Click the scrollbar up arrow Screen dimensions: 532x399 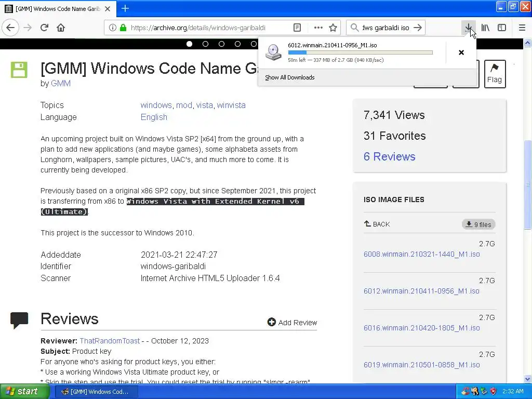[x=528, y=43]
